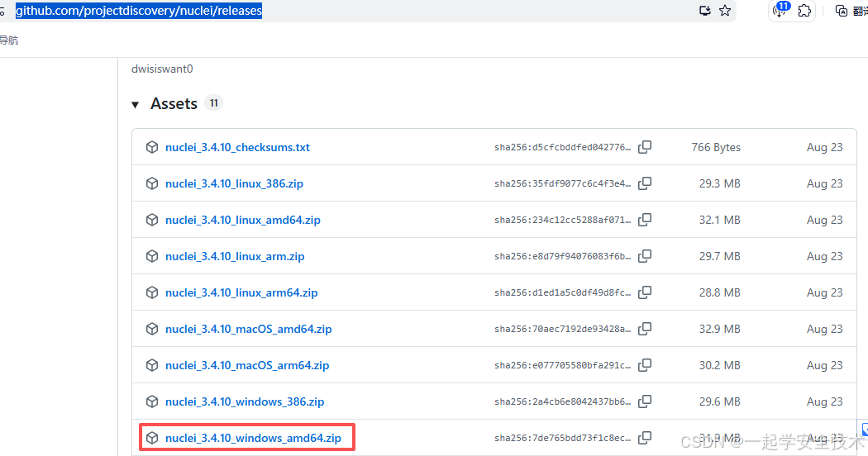Click the Assets heading
The width and height of the screenshot is (868, 456).
point(174,103)
